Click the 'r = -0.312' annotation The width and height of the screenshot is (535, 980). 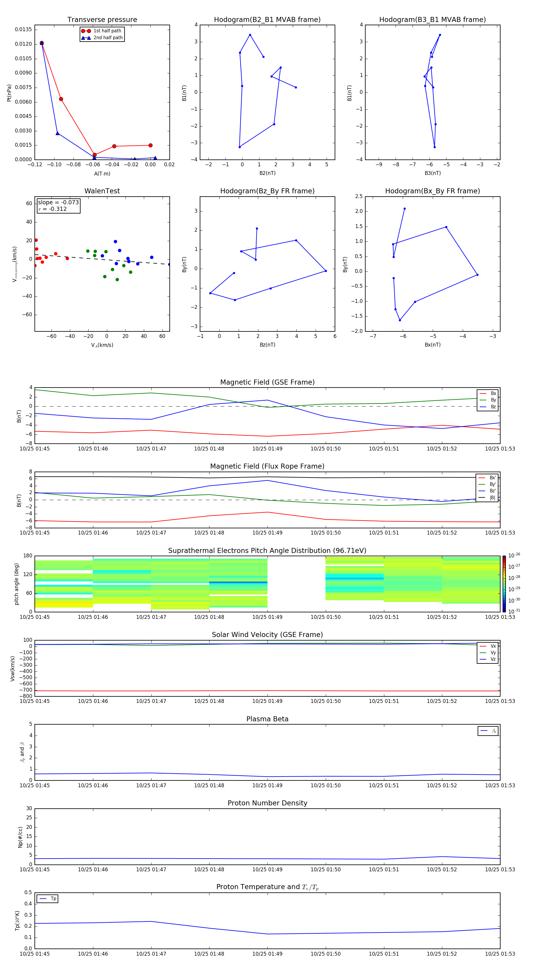pyautogui.click(x=53, y=209)
